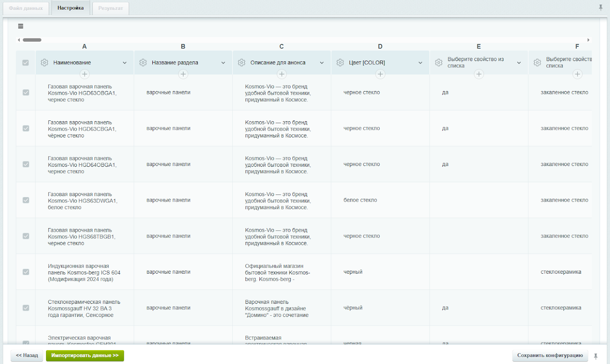Image resolution: width=610 pixels, height=364 pixels.
Task: Add field with plus under column E
Action: [479, 74]
